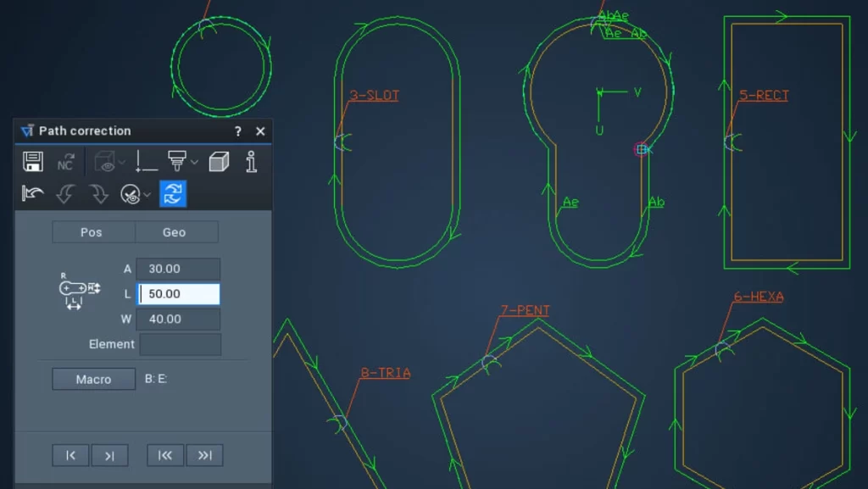Close the Path correction panel
The height and width of the screenshot is (489, 868).
pyautogui.click(x=260, y=131)
